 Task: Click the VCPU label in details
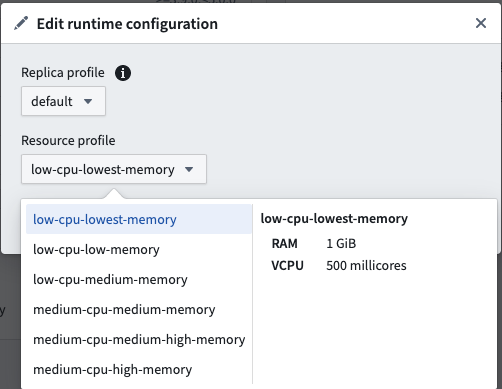(287, 266)
